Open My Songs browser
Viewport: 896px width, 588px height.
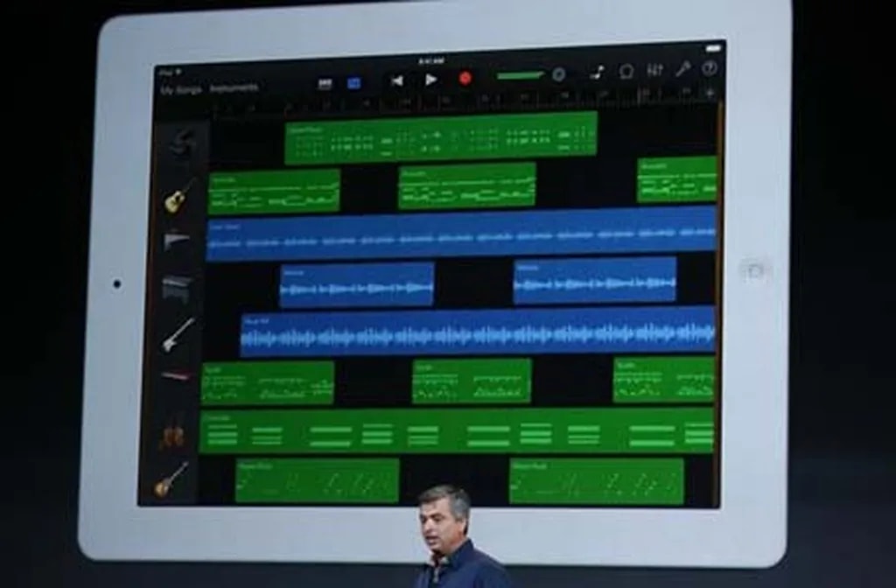(x=180, y=89)
